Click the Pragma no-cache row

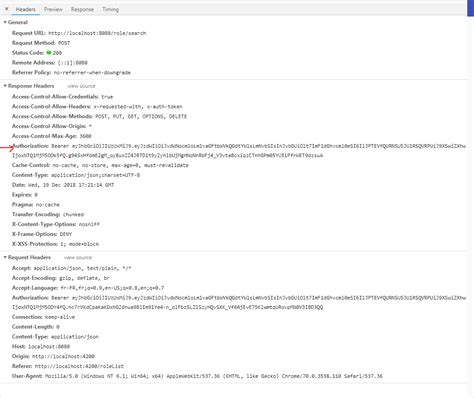coord(36,204)
